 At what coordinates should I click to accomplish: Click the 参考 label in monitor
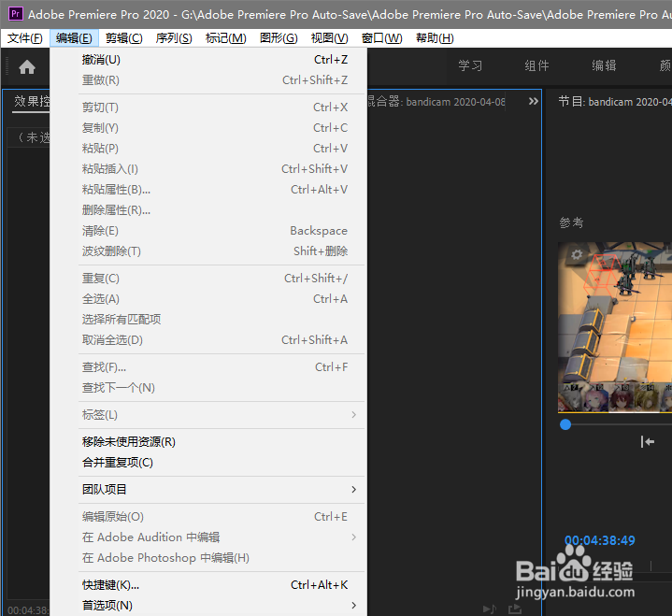[x=571, y=222]
